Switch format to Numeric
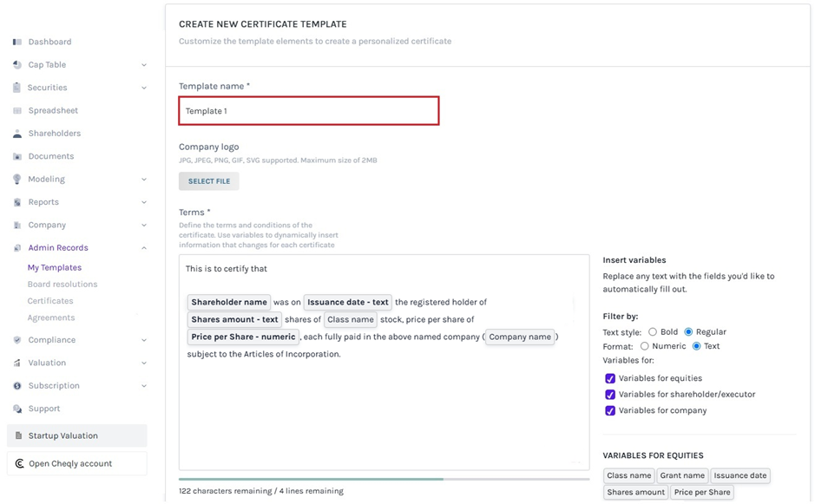Viewport: 815px width, 504px height. (x=644, y=348)
